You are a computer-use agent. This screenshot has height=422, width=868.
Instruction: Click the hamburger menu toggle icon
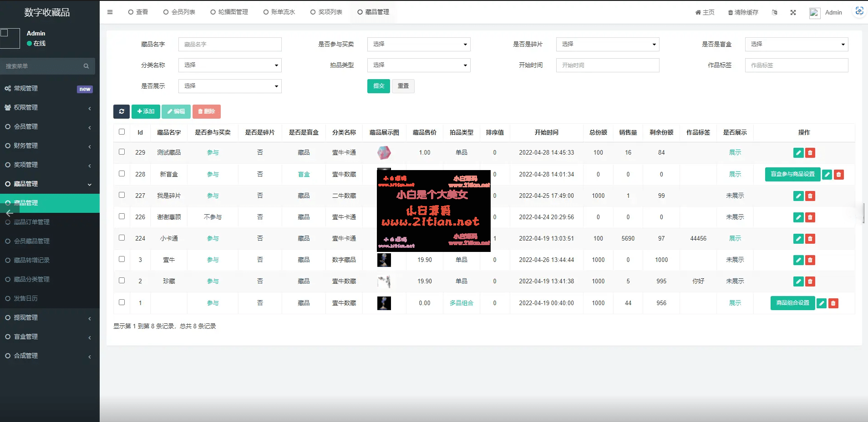pos(110,12)
